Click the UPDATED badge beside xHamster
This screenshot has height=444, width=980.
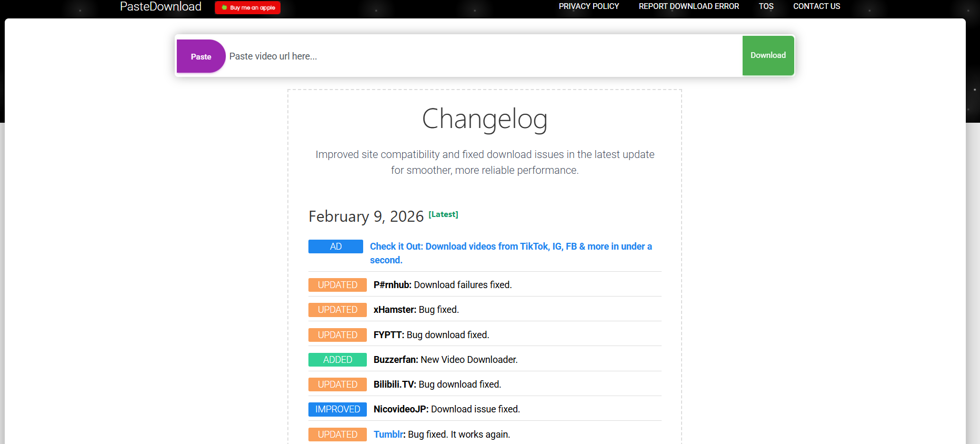(337, 310)
